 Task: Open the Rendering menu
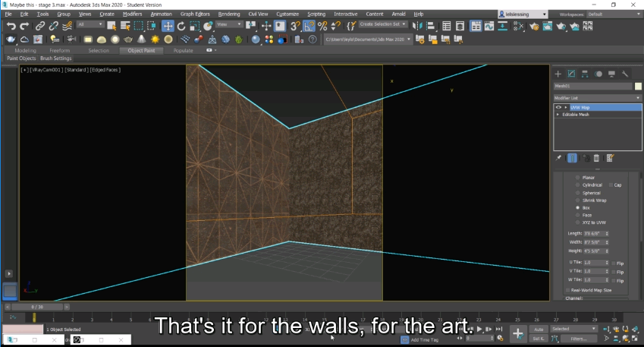(229, 14)
